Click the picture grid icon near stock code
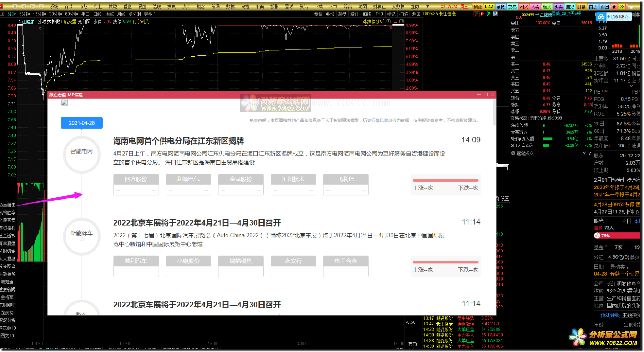 point(495,14)
